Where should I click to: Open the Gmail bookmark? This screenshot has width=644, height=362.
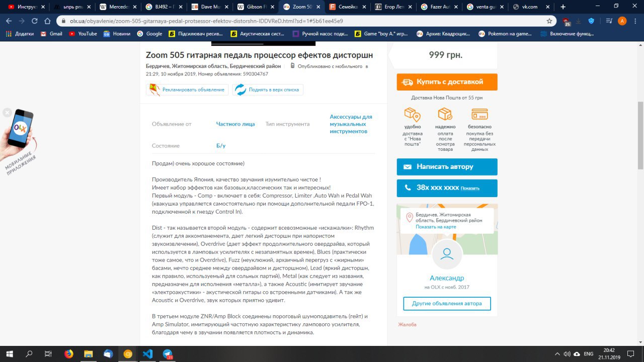pos(51,34)
